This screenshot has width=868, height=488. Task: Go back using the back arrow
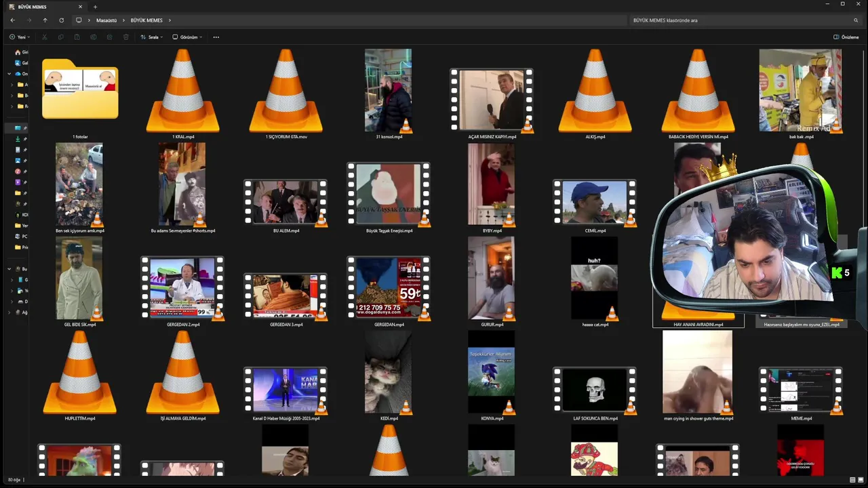(x=12, y=20)
